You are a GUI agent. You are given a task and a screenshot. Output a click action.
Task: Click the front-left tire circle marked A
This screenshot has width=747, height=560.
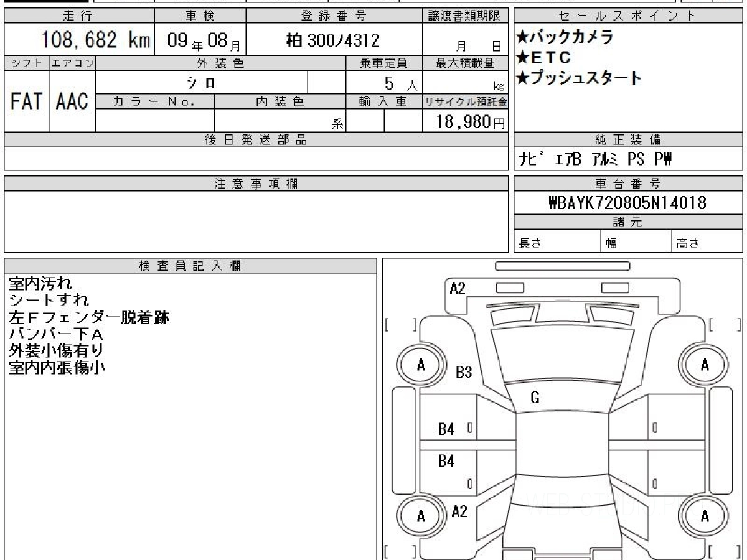point(421,366)
